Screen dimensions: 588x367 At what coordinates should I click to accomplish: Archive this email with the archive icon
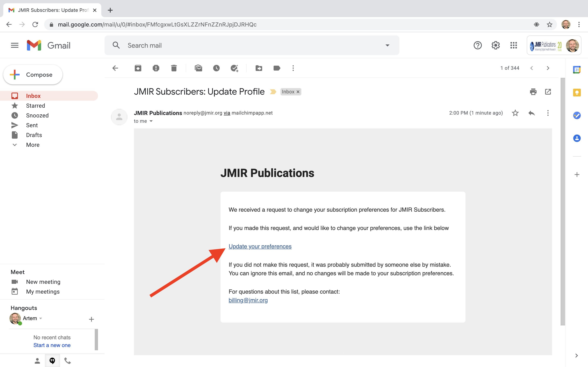[138, 68]
